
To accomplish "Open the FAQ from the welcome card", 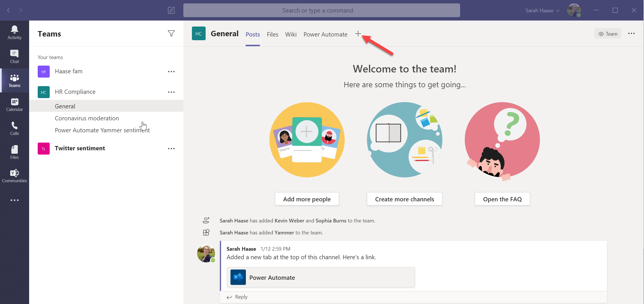I will (502, 199).
